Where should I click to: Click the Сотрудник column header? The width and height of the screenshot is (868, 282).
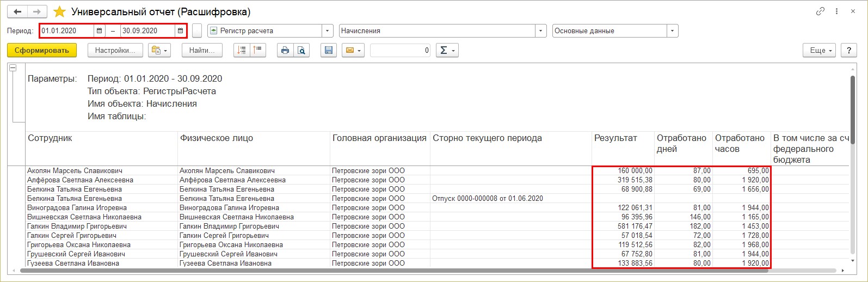point(102,149)
